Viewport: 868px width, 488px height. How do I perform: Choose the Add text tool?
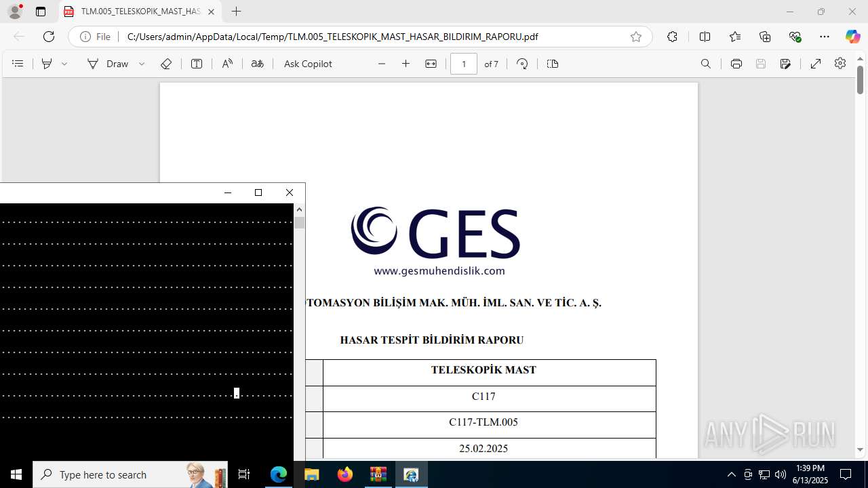pyautogui.click(x=197, y=64)
